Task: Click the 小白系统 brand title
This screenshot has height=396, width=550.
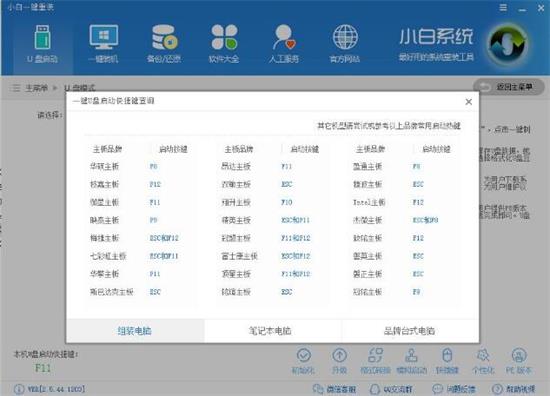Action: click(436, 37)
